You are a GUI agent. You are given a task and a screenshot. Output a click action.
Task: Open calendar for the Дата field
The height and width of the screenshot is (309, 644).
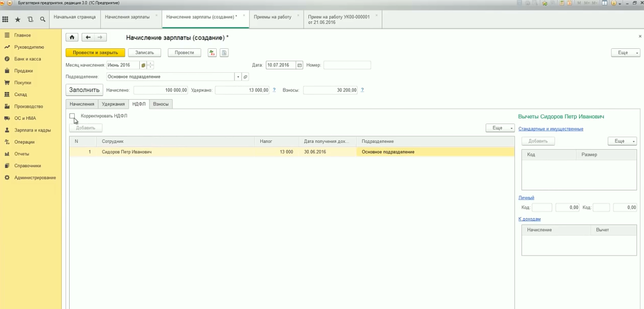tap(299, 65)
